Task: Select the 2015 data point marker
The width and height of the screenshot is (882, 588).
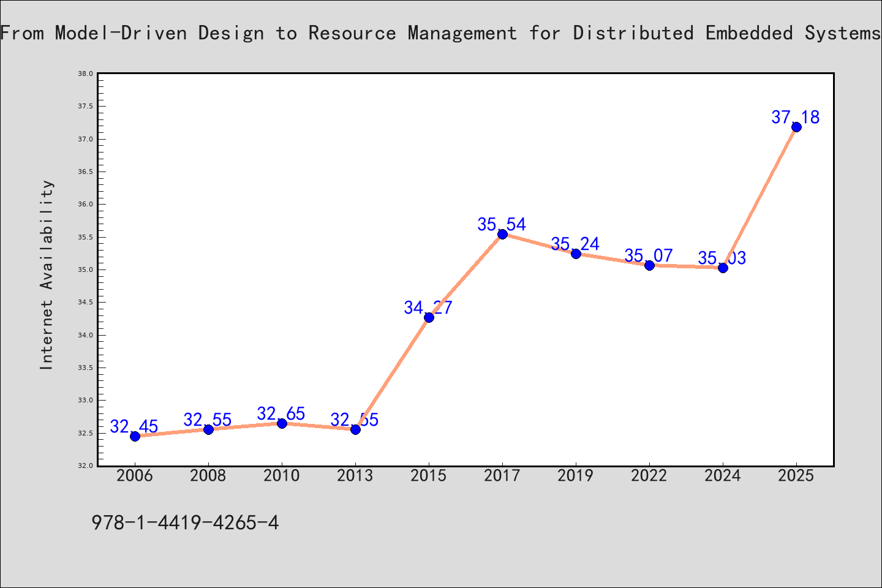Action: click(x=429, y=317)
